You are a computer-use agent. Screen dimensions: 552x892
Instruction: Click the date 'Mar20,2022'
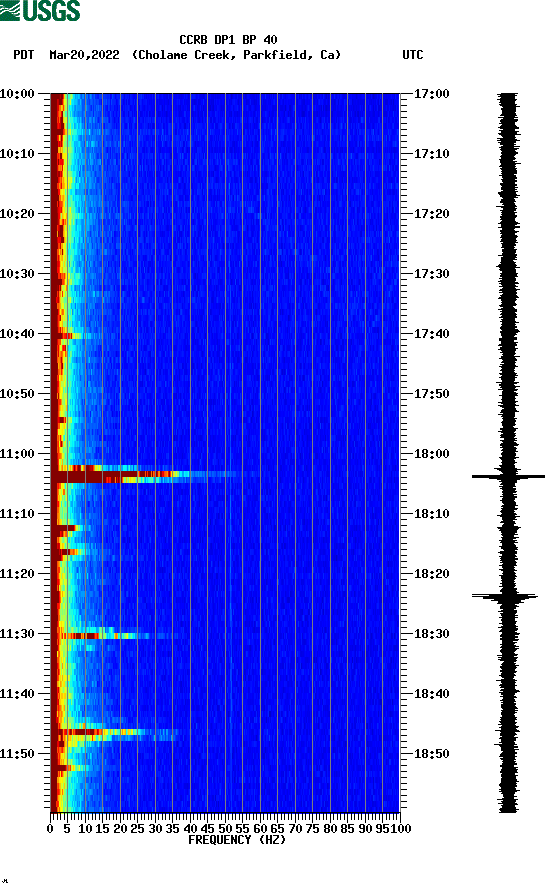tap(84, 55)
